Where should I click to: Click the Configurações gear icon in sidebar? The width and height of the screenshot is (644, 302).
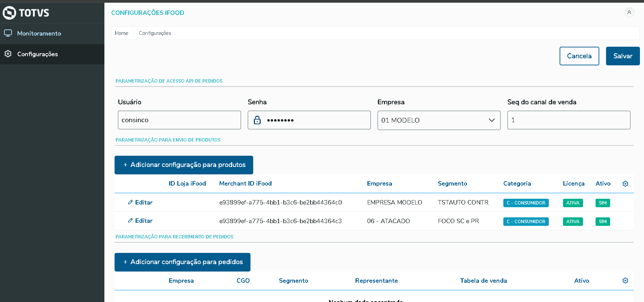click(x=8, y=54)
